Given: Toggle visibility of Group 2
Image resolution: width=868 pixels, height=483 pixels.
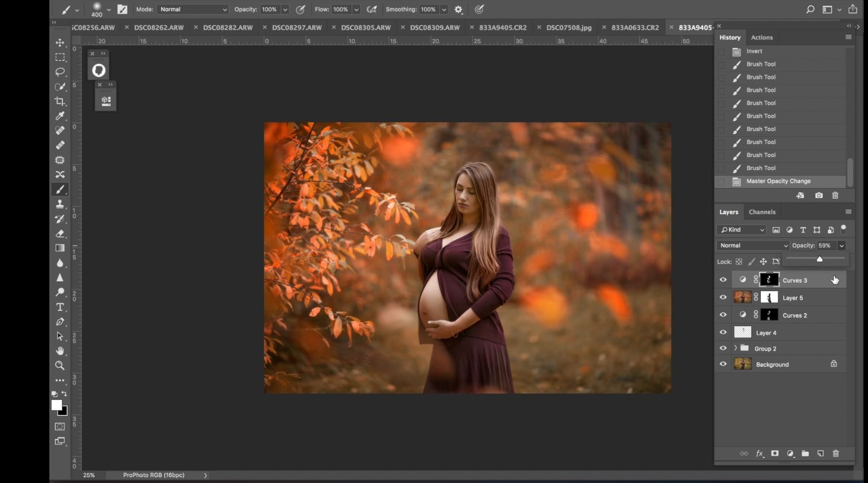Looking at the screenshot, I should 723,348.
